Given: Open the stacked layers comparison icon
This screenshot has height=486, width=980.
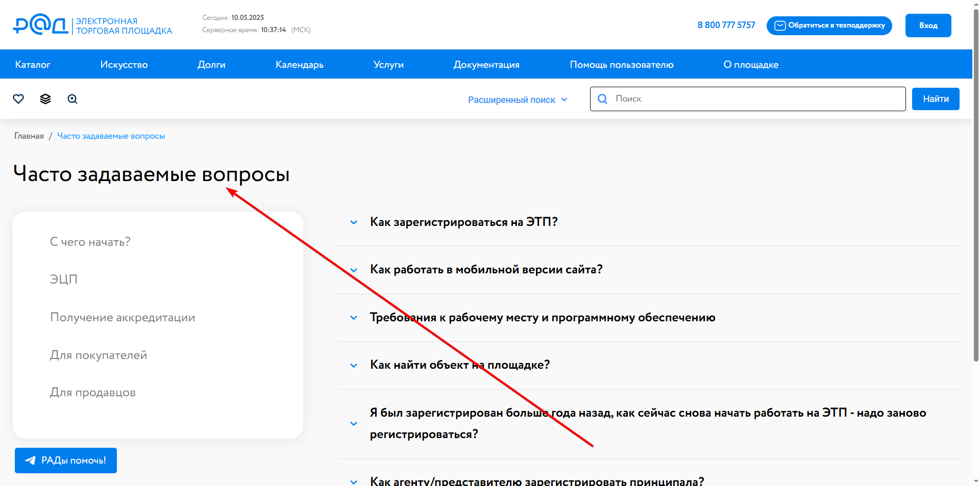Looking at the screenshot, I should click(x=45, y=99).
